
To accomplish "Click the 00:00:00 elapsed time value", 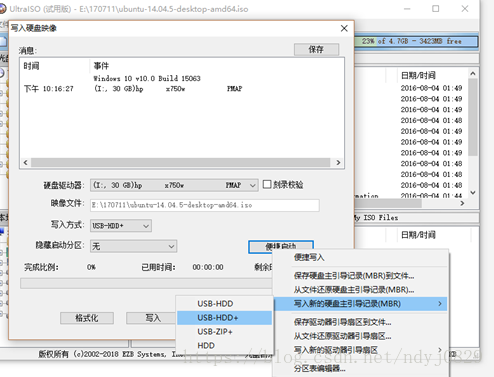I will coord(208,267).
